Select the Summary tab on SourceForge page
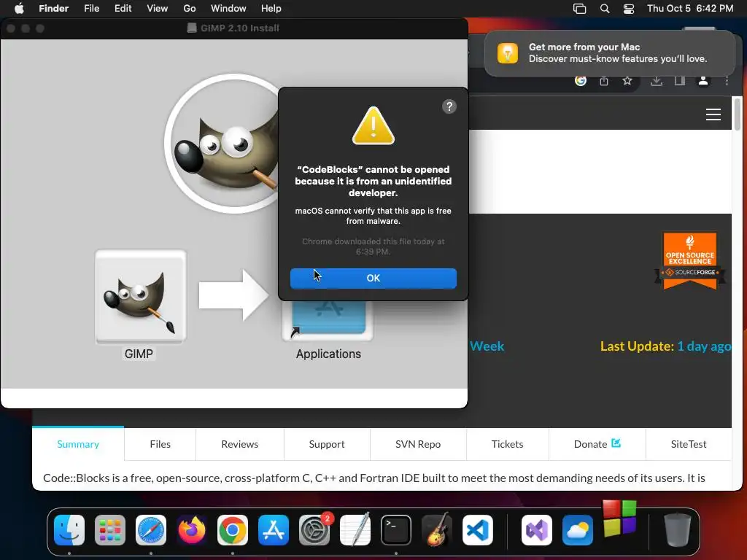The image size is (747, 560). coord(78,444)
